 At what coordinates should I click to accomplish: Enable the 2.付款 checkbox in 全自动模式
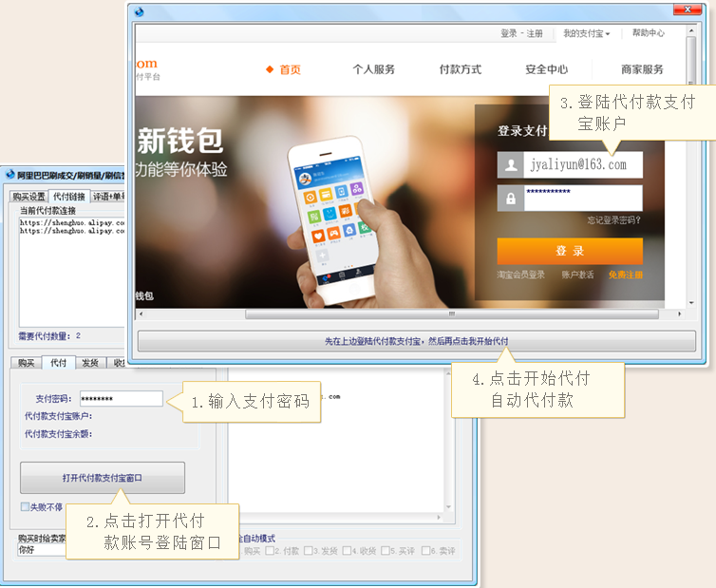click(x=270, y=551)
